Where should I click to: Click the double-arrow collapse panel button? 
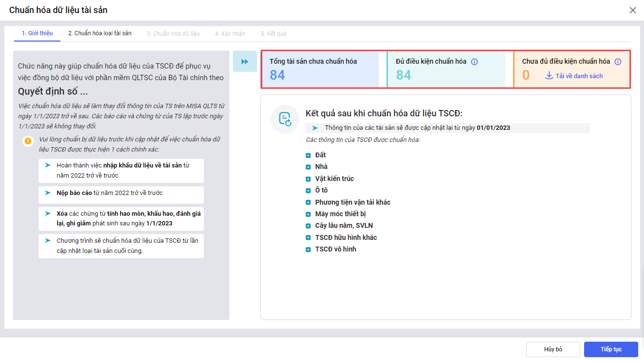click(244, 61)
